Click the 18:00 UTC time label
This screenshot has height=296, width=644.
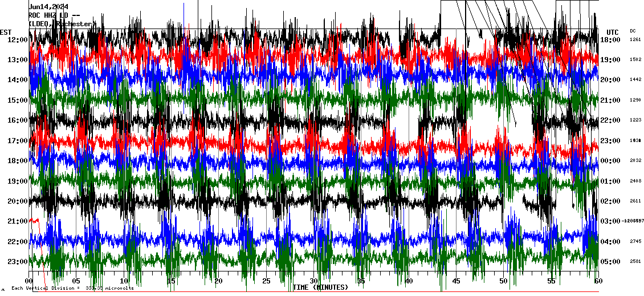[611, 40]
